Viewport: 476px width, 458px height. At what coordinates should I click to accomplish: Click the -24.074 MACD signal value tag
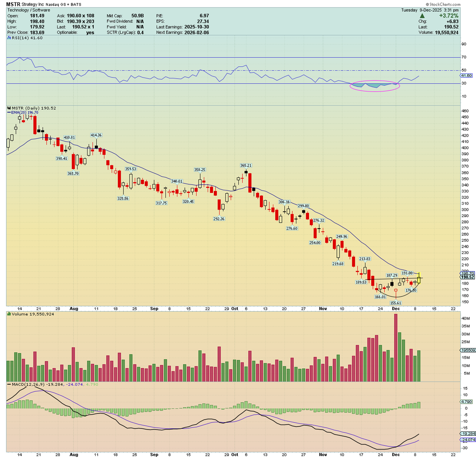[x=468, y=440]
